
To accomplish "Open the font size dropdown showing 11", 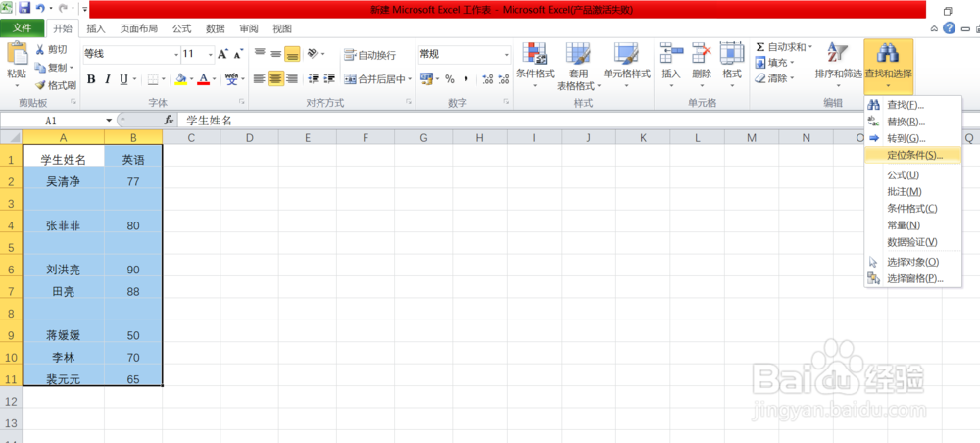I will tap(210, 54).
